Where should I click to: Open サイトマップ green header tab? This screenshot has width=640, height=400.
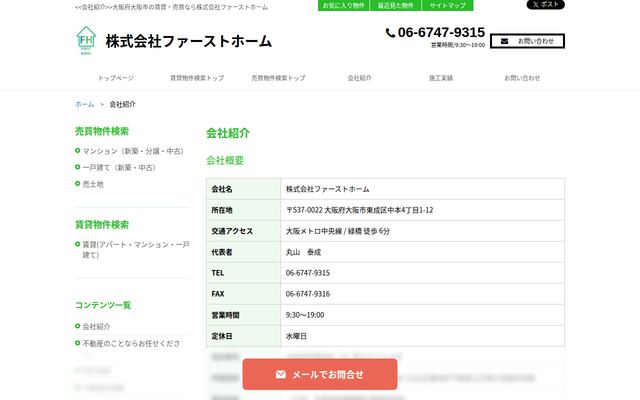pos(448,5)
